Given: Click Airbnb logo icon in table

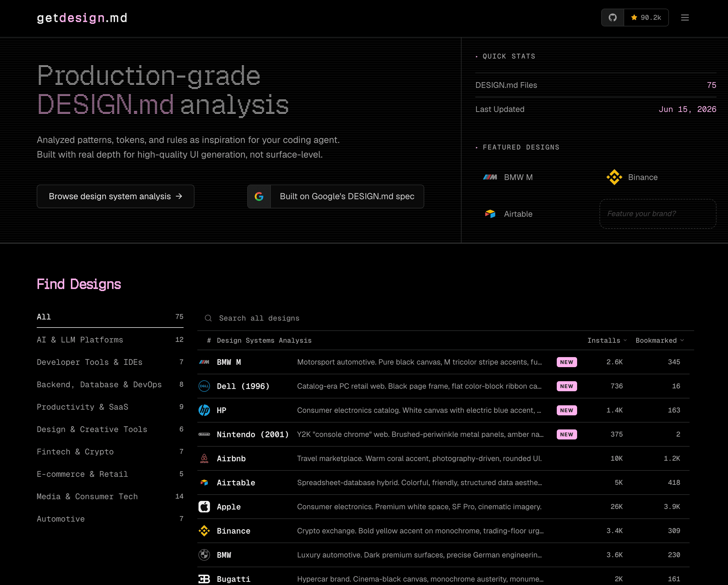Looking at the screenshot, I should pyautogui.click(x=204, y=459).
